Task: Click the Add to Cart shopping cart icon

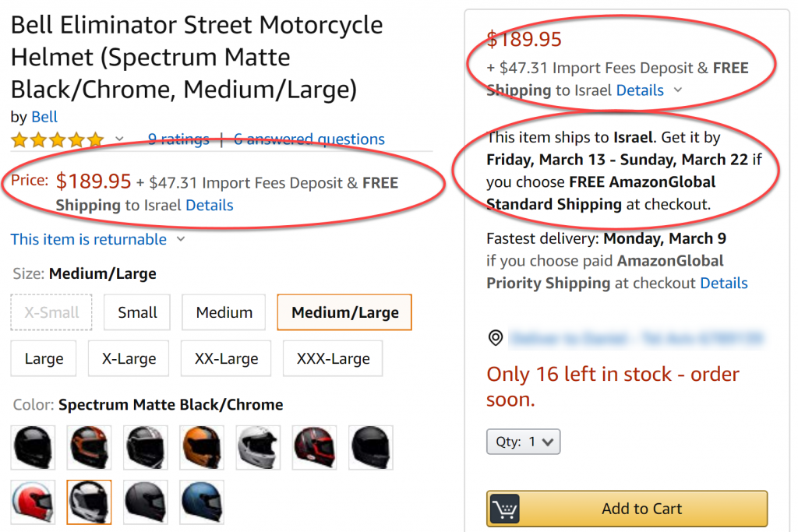Action: [504, 509]
